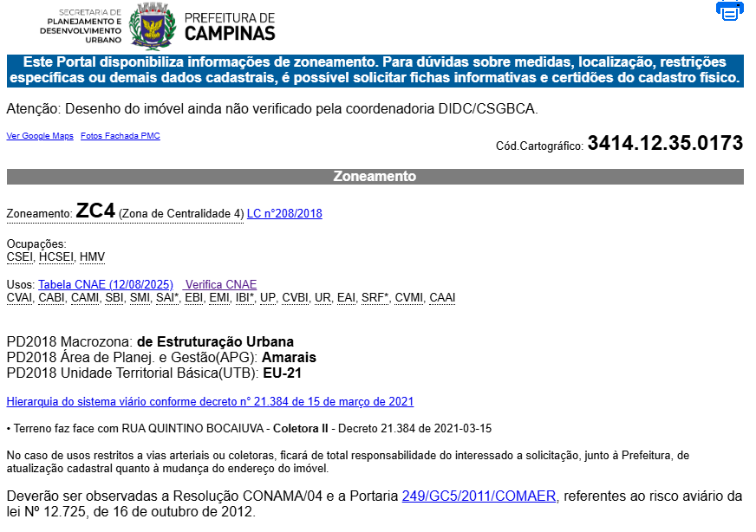Click the ZC4 zoning code heading
756x532 pixels.
pyautogui.click(x=95, y=211)
